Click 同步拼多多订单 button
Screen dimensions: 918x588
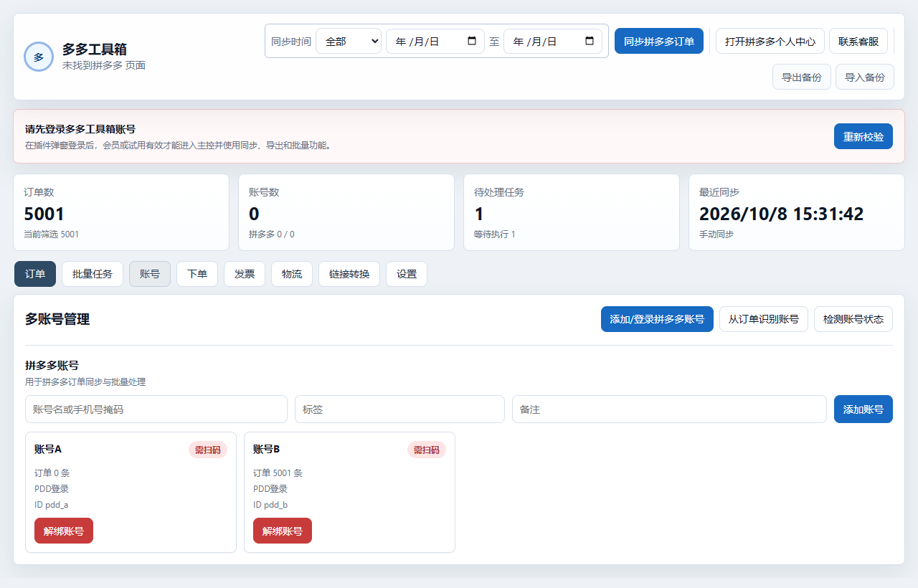(659, 41)
